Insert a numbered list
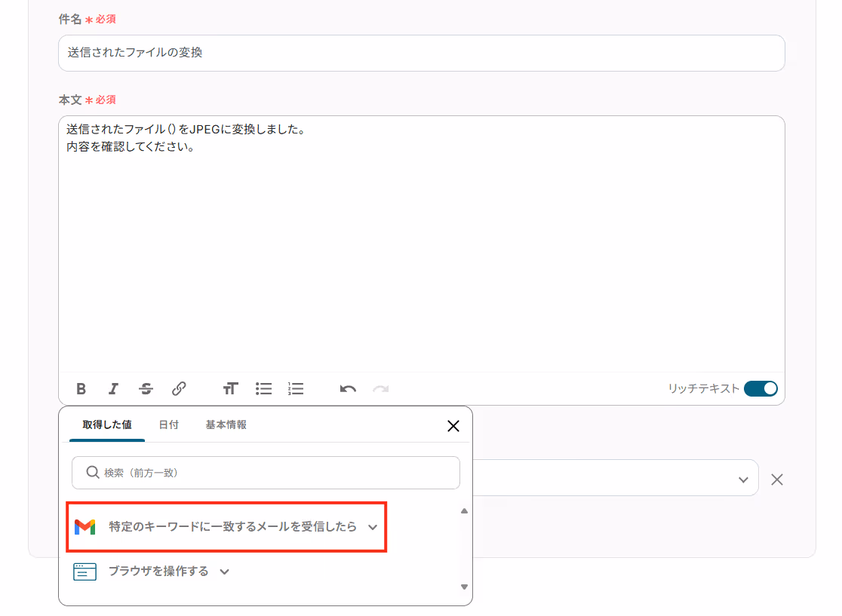The image size is (842, 616). [296, 388]
